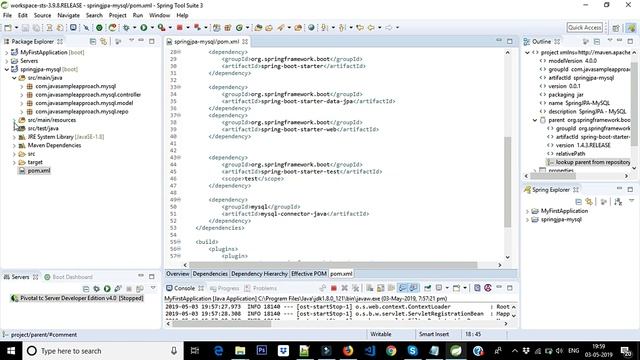Expand the target folder

click(x=14, y=162)
